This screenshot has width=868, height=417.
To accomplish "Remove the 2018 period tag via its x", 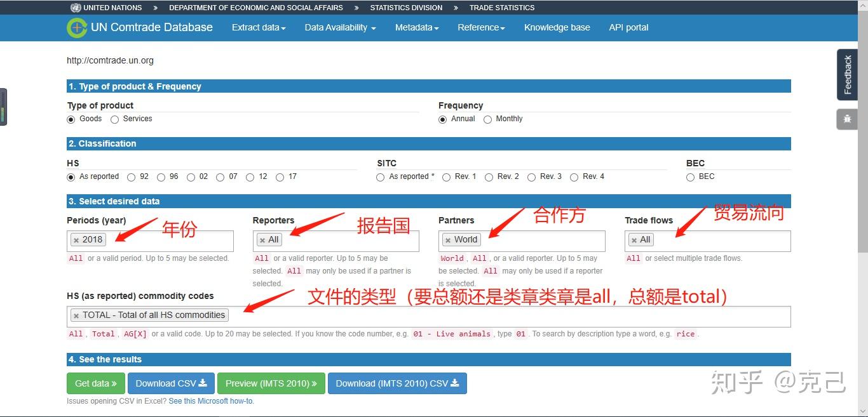I will pos(78,239).
